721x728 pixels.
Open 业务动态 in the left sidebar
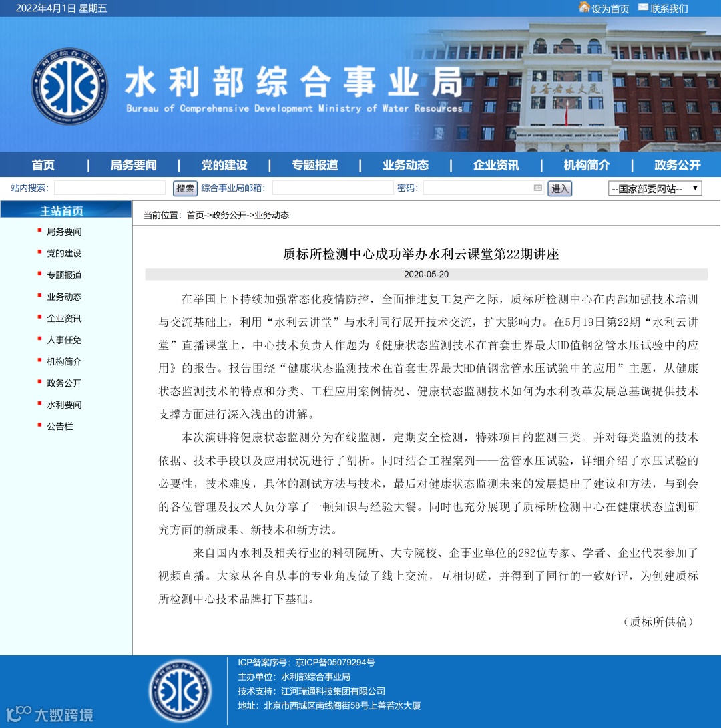[x=64, y=297]
